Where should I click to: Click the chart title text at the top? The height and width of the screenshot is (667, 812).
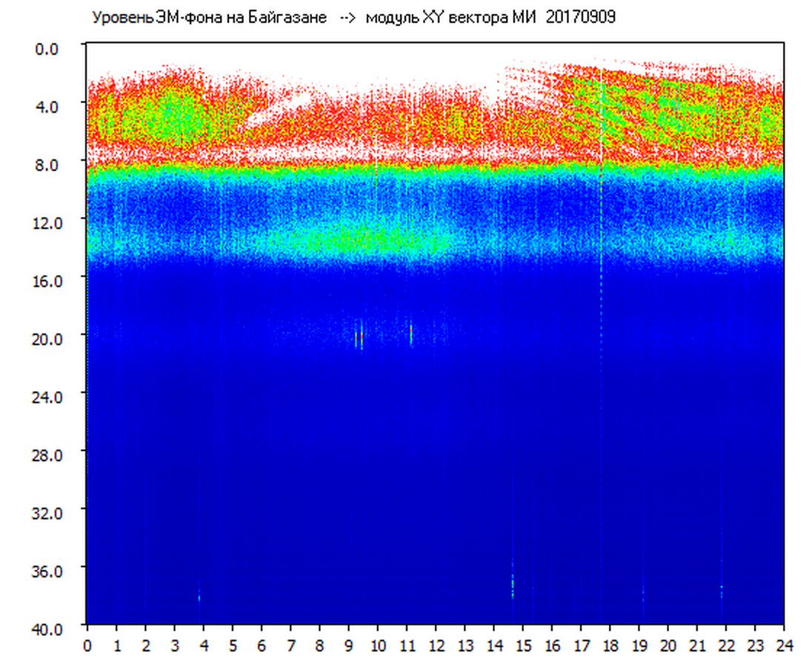tap(353, 18)
